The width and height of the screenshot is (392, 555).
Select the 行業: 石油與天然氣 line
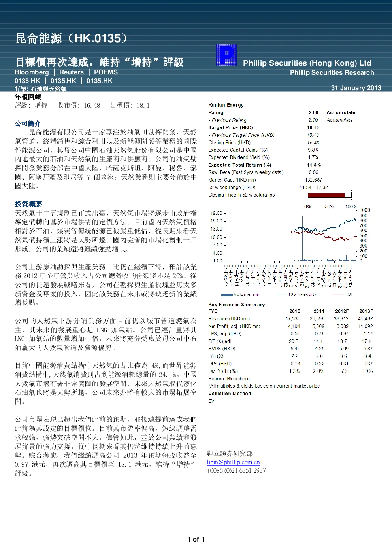[x=41, y=89]
